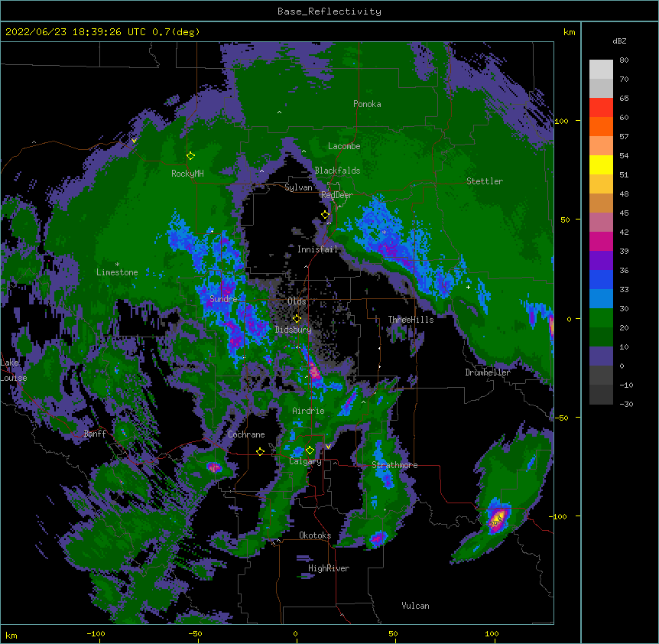Click the yellow diamond marker above RockyMH

(190, 156)
